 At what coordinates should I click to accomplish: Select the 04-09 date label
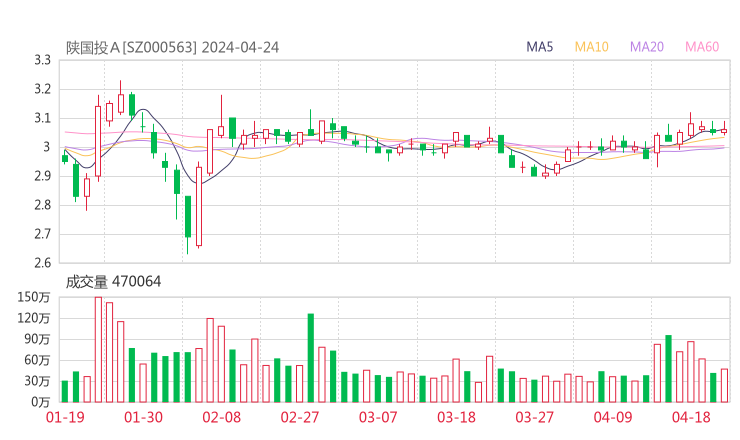pos(613,417)
